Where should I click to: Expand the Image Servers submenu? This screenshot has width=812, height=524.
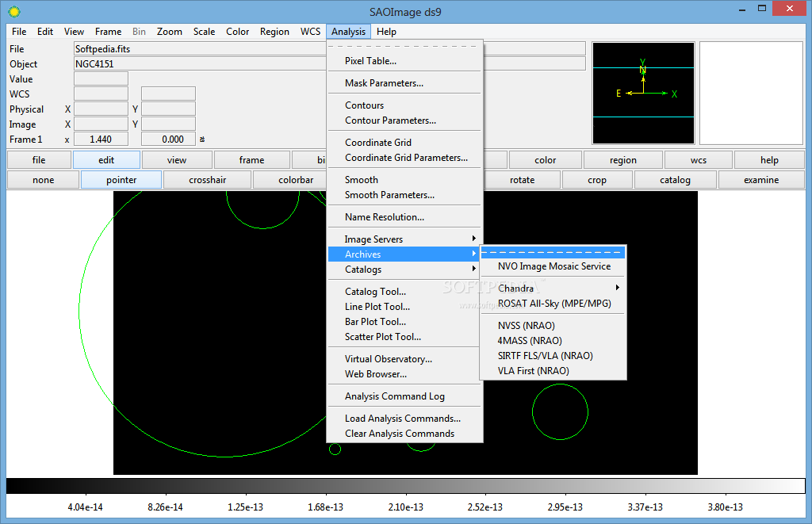point(405,239)
